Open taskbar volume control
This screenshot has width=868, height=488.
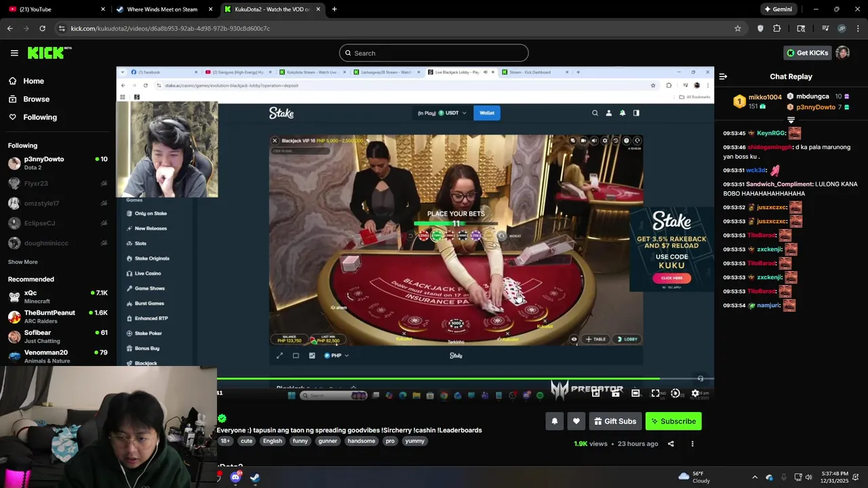click(x=808, y=477)
